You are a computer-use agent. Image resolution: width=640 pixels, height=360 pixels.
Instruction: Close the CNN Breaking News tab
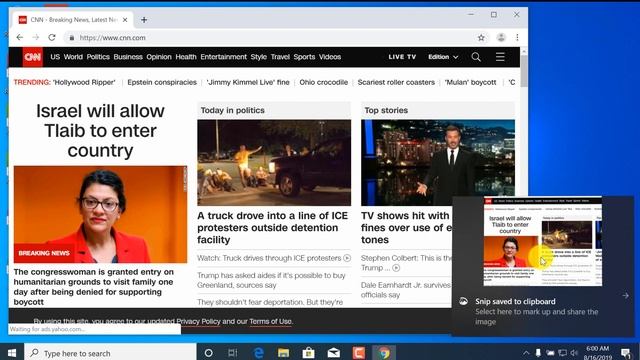click(125, 20)
